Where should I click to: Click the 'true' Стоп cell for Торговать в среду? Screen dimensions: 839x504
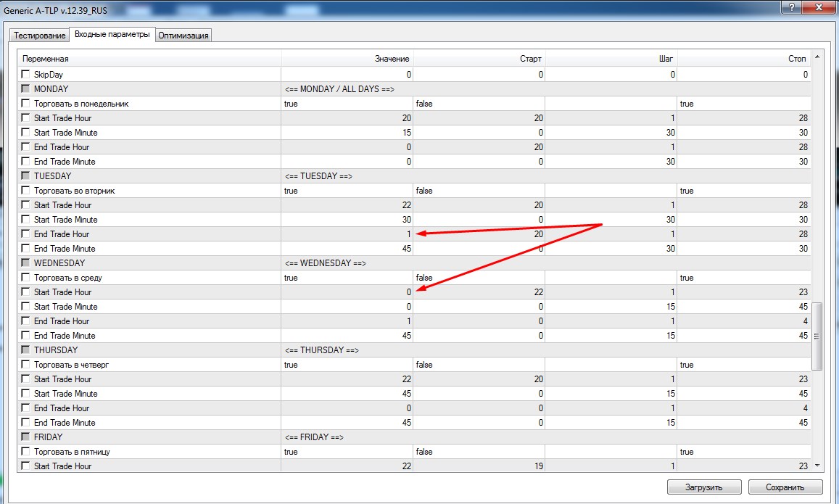coord(744,278)
